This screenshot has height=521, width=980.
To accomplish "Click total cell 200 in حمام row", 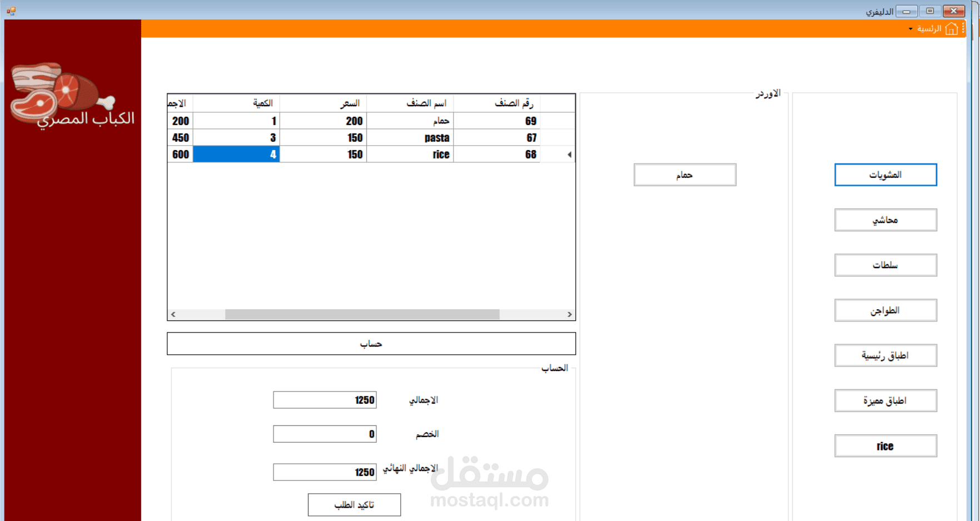I will pos(180,121).
